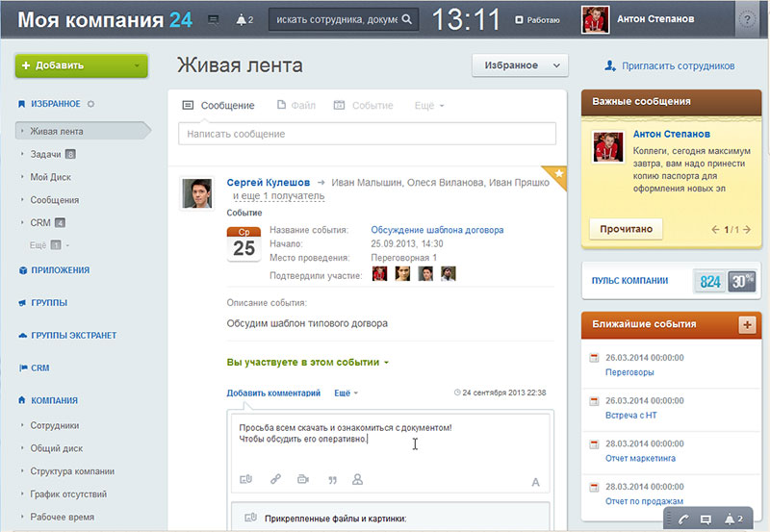Viewport: 770px width, 532px height.
Task: Select the Событие tab
Action: point(364,105)
